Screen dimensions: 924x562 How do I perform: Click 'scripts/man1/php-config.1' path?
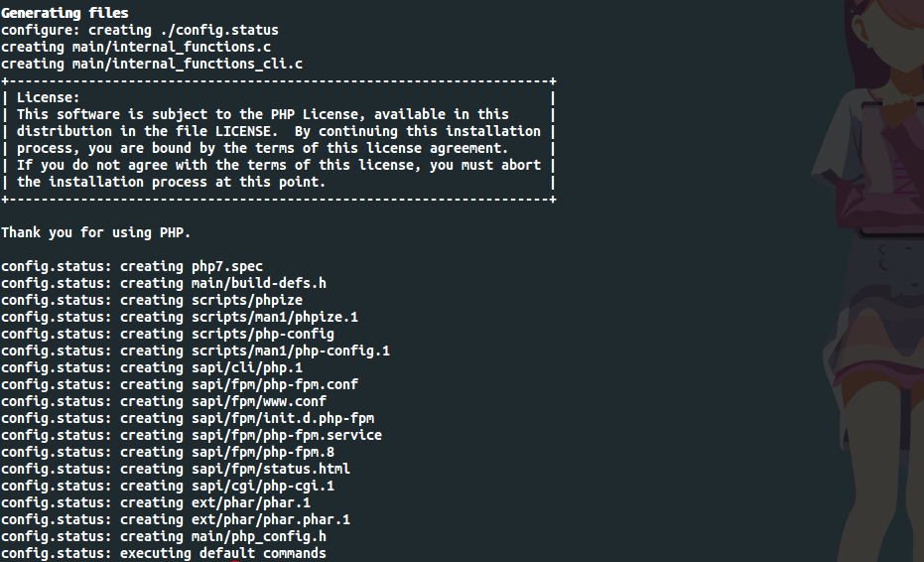coord(291,351)
